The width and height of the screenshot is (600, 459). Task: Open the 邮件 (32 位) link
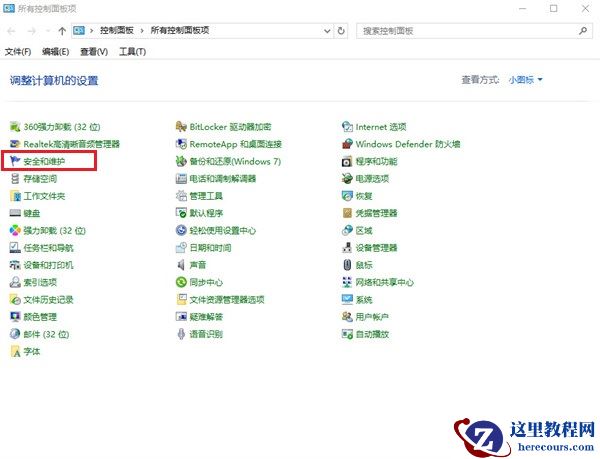coord(46,334)
